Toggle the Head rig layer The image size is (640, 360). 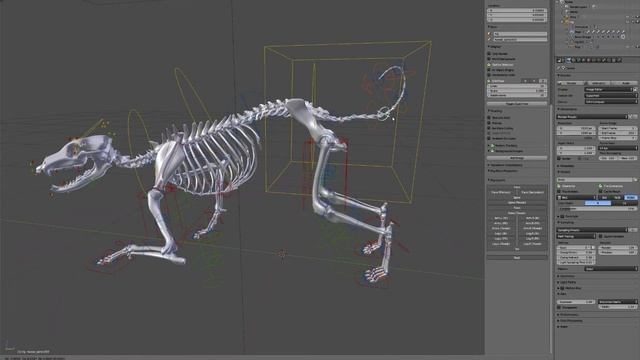click(x=517, y=187)
